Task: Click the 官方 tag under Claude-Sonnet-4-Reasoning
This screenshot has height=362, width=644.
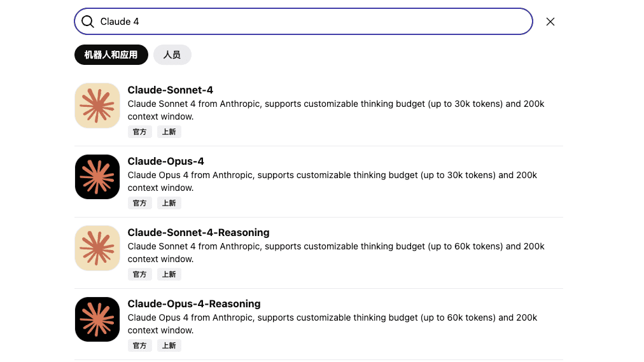Action: point(139,274)
